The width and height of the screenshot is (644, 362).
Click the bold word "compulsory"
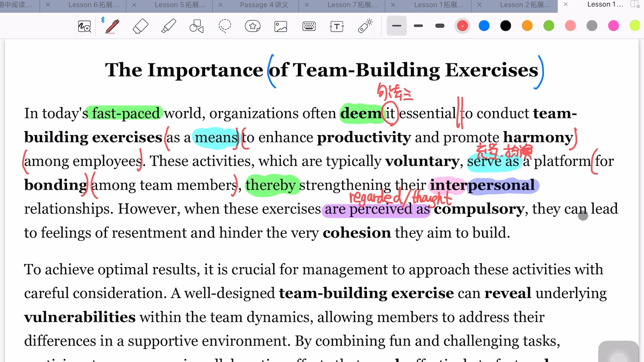(479, 209)
